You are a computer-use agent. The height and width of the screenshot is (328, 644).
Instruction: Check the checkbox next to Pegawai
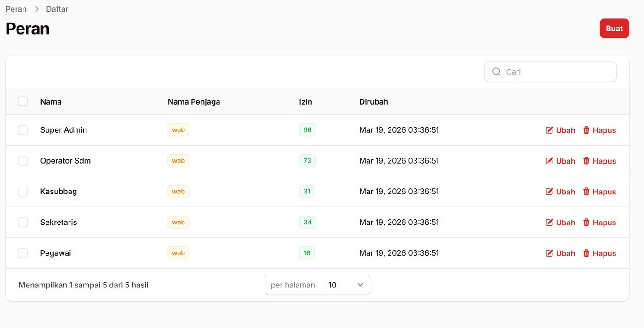23,253
